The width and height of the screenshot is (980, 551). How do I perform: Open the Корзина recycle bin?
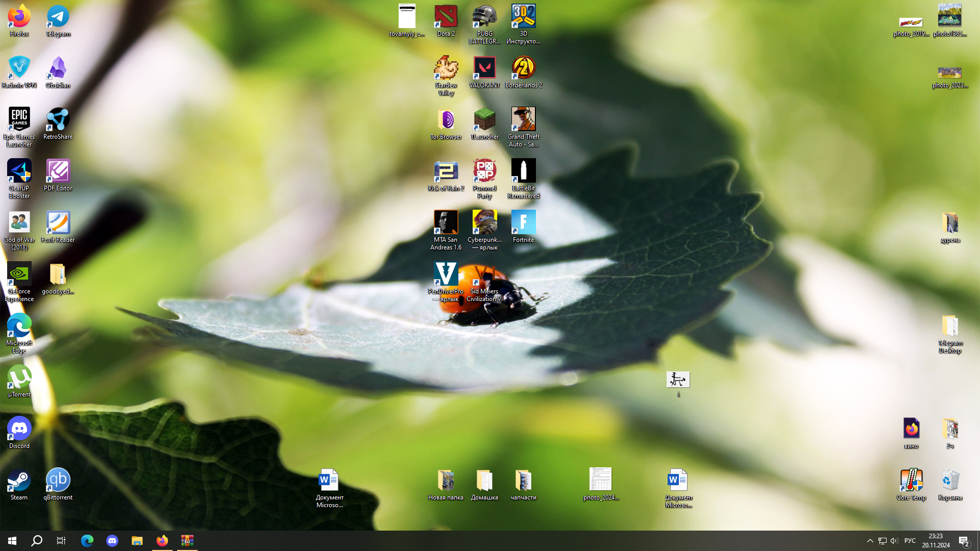tap(950, 484)
